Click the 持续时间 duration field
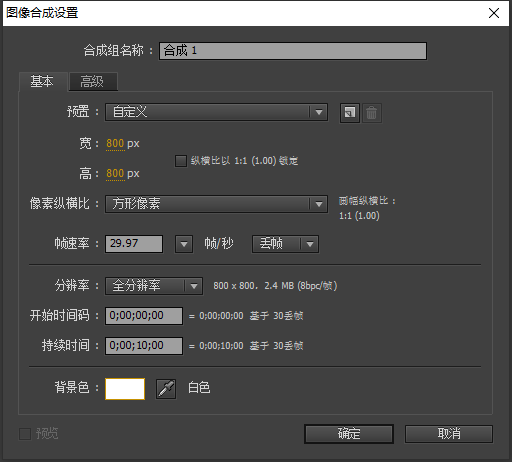 144,346
